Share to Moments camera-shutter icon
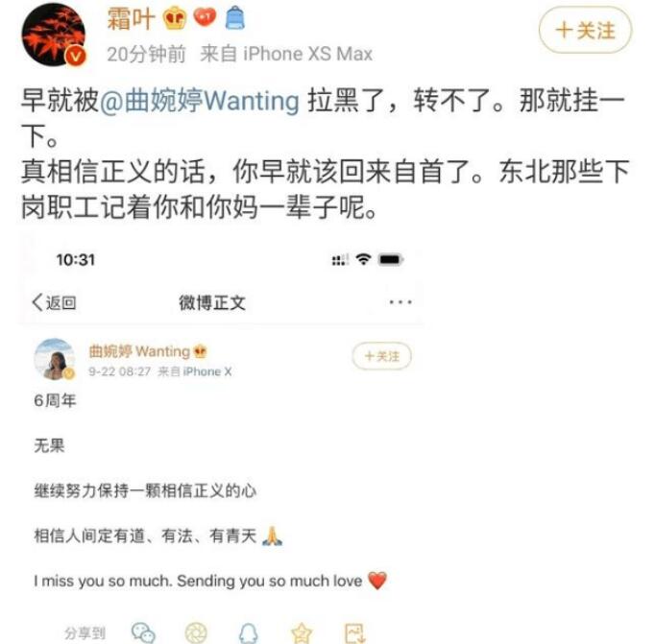Viewport: 655px width, 644px height. tap(196, 632)
